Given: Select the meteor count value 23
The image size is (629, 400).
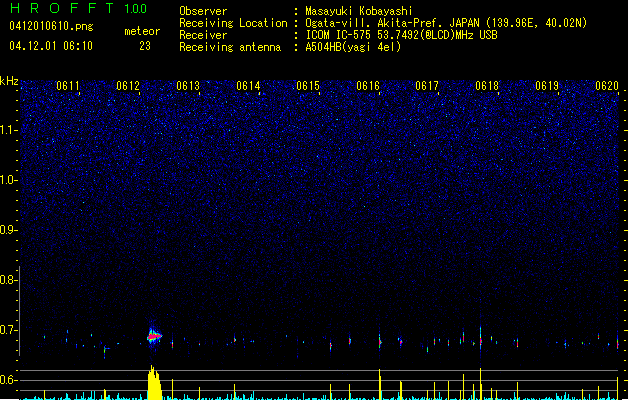Looking at the screenshot, I should click(145, 46).
